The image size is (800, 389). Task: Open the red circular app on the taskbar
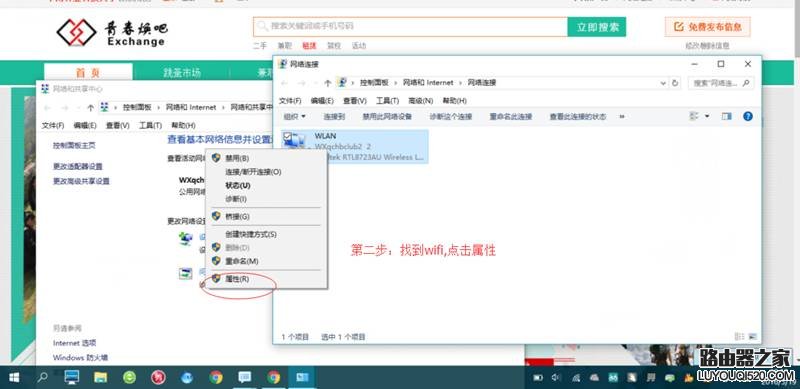point(158,377)
